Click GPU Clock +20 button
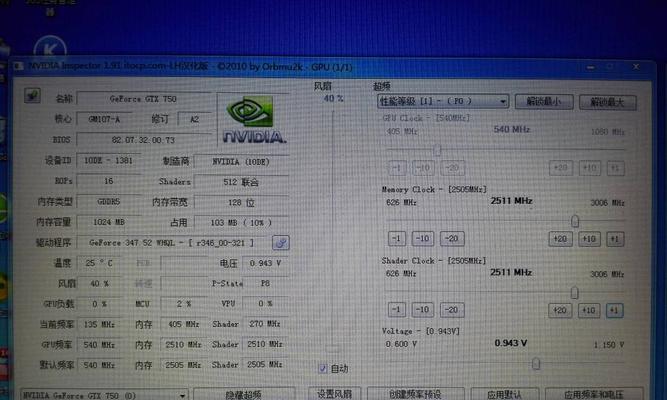667x400 pixels. pos(561,168)
